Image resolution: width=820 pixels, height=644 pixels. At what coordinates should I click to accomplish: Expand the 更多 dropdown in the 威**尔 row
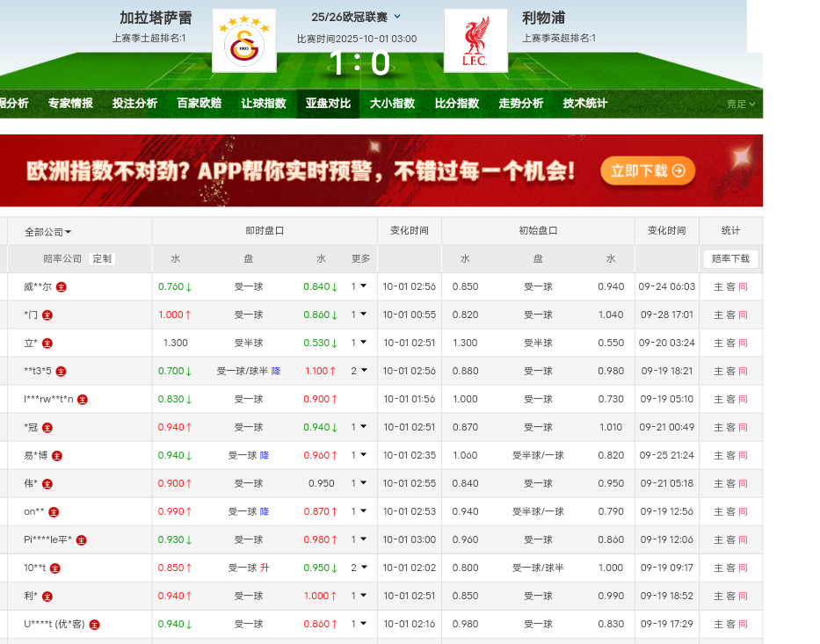(x=359, y=286)
